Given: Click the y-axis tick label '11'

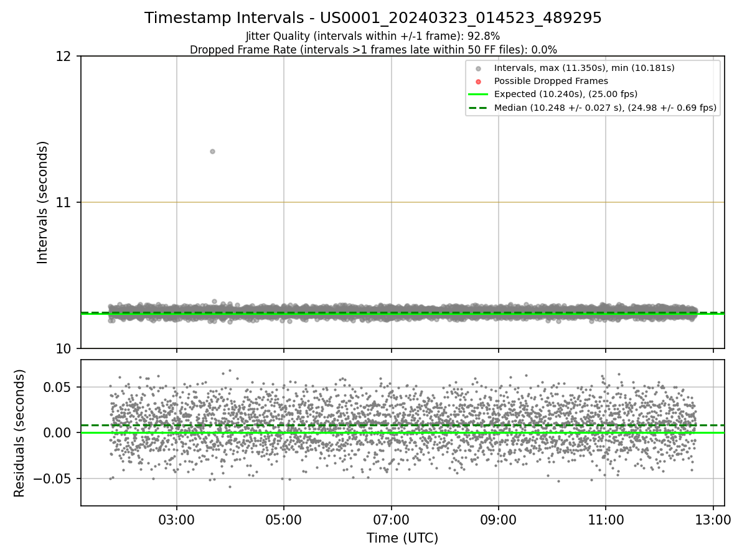Looking at the screenshot, I should click(65, 202).
